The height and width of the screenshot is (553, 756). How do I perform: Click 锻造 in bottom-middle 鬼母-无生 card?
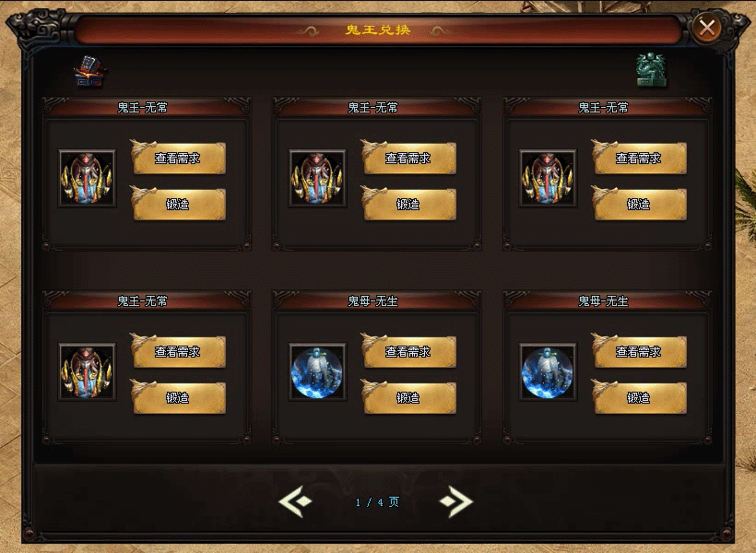(x=408, y=398)
